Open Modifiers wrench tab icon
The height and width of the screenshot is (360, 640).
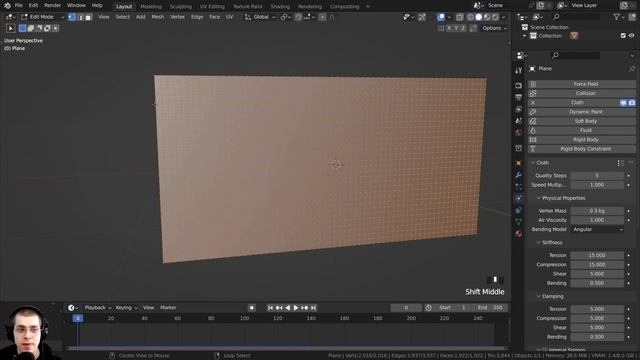518,175
